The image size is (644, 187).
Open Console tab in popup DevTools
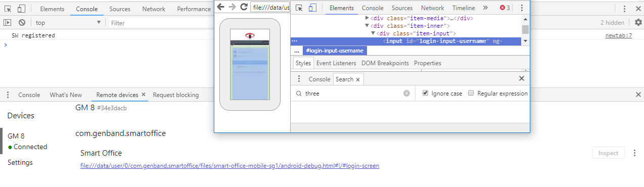coord(373,8)
